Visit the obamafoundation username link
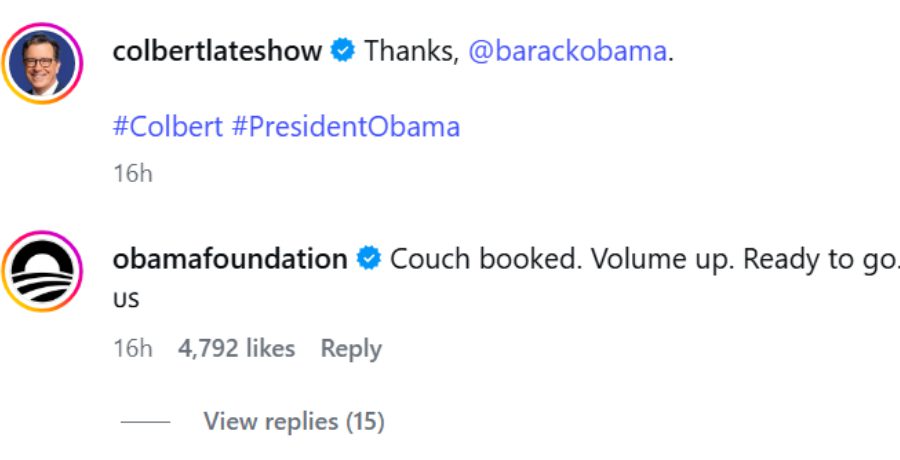 tap(230, 259)
